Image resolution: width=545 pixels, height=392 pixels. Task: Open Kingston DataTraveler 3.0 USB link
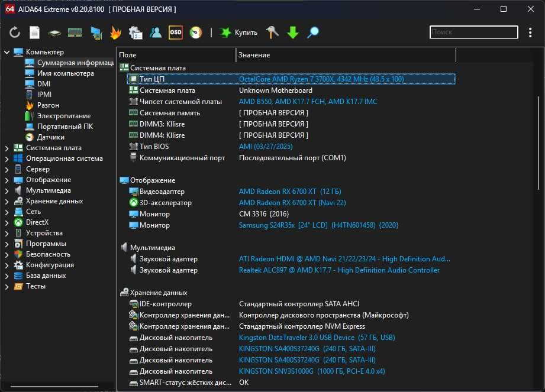click(x=317, y=338)
